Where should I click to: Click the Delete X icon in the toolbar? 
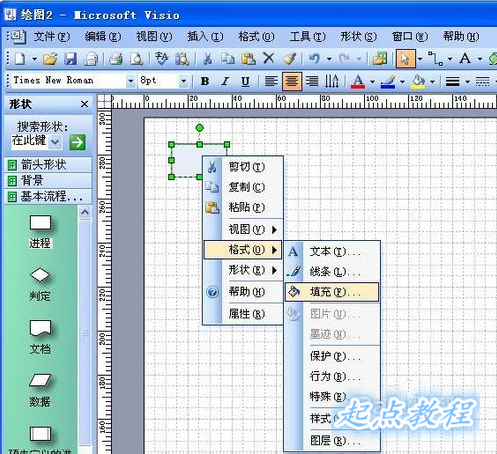[268, 58]
